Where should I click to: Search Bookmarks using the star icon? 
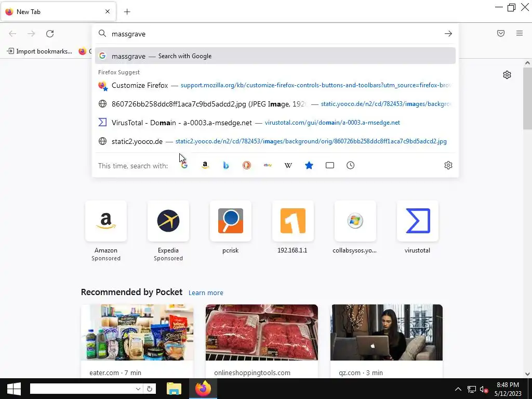(x=309, y=165)
